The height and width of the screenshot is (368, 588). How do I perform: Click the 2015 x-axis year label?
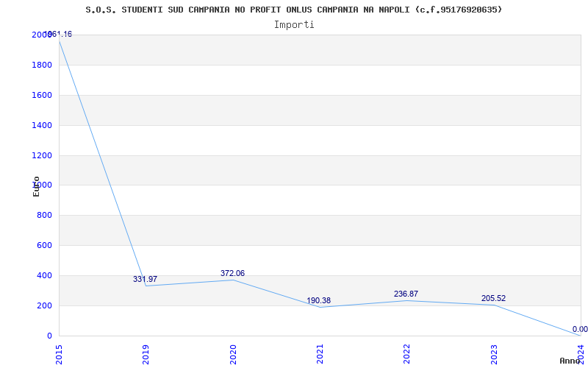59,354
